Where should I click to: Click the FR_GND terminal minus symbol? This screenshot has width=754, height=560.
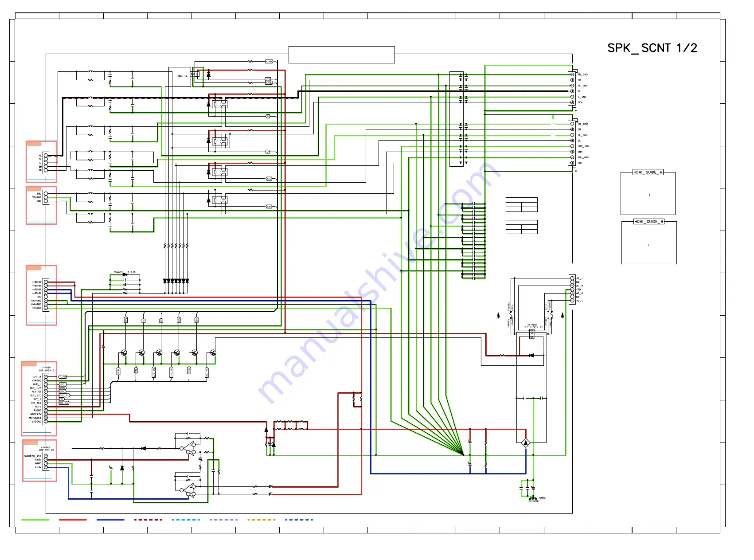[572, 74]
